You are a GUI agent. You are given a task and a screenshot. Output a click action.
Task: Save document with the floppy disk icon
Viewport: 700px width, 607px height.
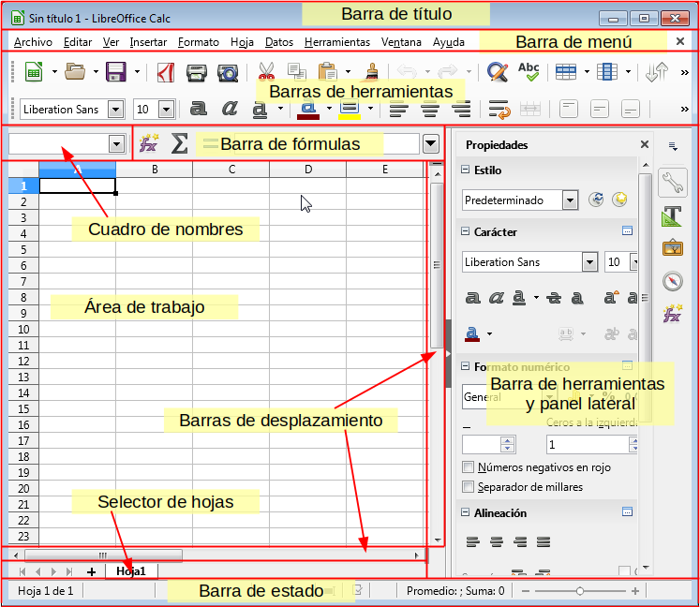pyautogui.click(x=115, y=72)
